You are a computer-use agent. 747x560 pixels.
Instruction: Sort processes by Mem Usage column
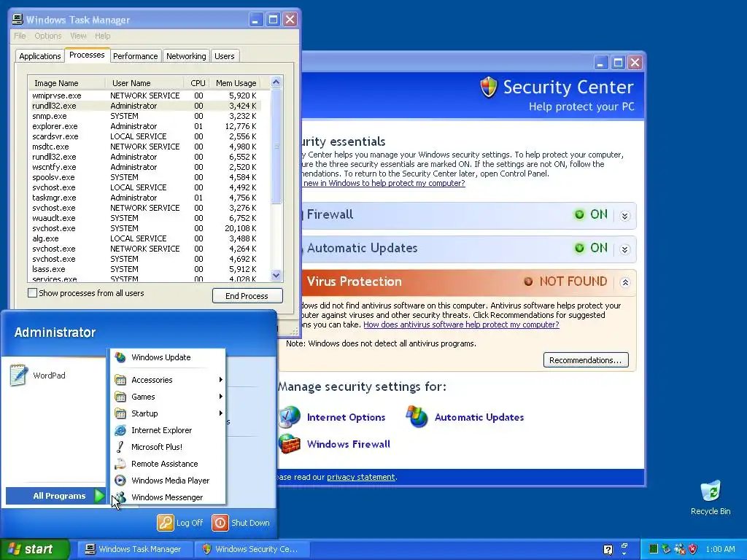(x=236, y=83)
